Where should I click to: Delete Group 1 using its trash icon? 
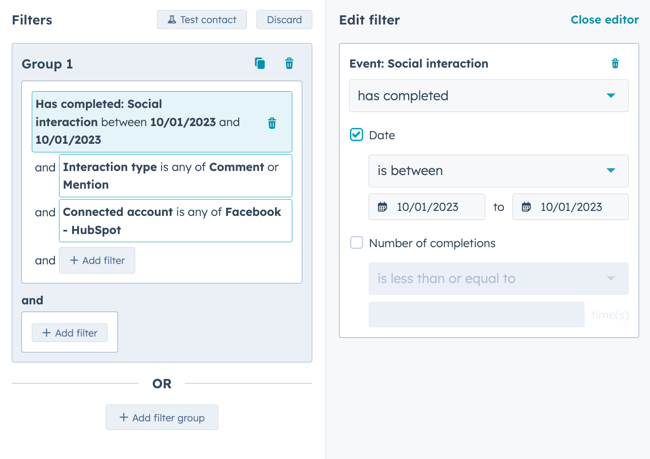tap(289, 63)
